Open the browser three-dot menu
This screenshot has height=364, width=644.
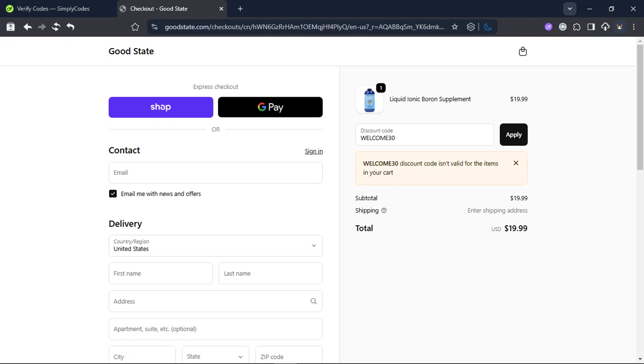634,27
